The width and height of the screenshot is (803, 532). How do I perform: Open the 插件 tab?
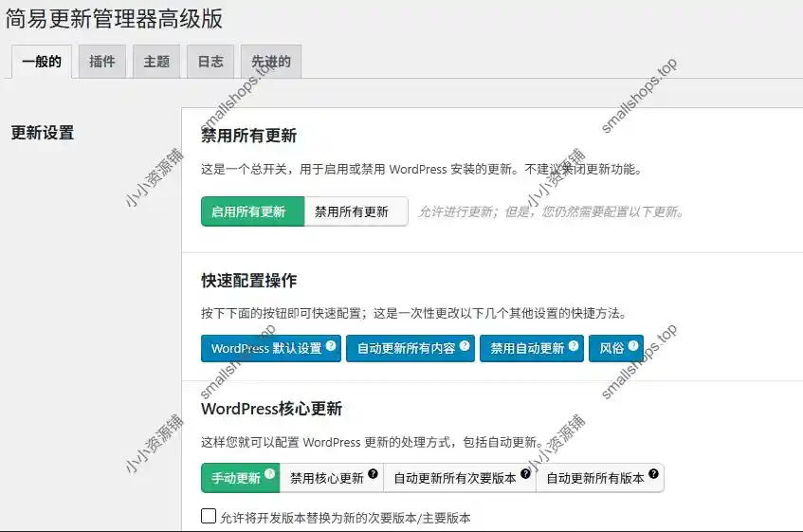pyautogui.click(x=101, y=62)
